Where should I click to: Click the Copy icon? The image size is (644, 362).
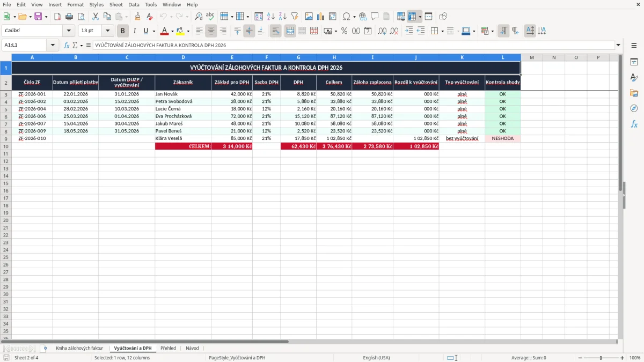click(107, 17)
